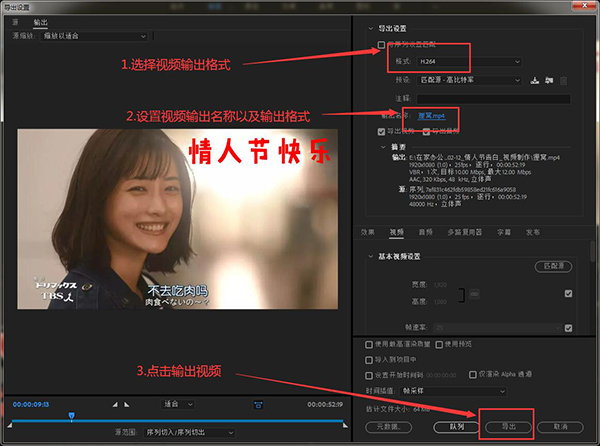
Task: Open the 源范围 序列切入/序列切出 dropdown
Action: pyautogui.click(x=189, y=432)
